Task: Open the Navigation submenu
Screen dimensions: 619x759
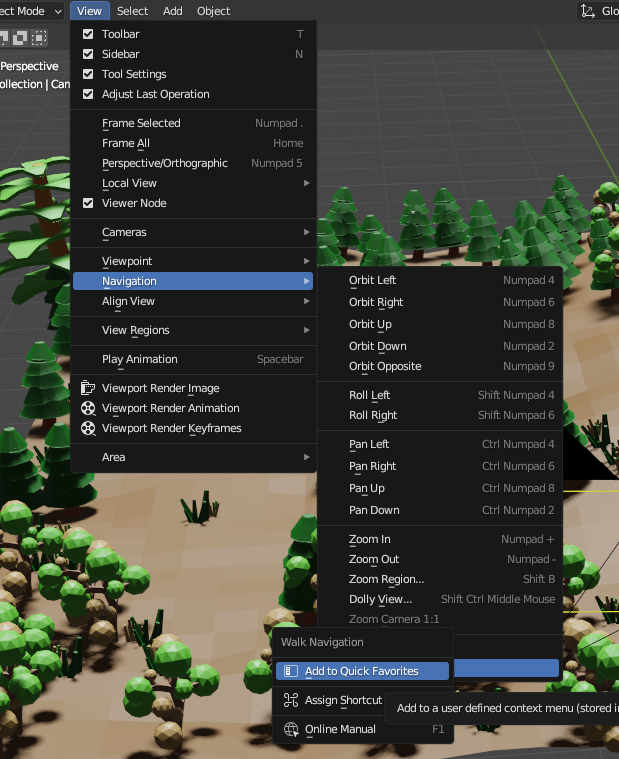Action: [x=193, y=281]
